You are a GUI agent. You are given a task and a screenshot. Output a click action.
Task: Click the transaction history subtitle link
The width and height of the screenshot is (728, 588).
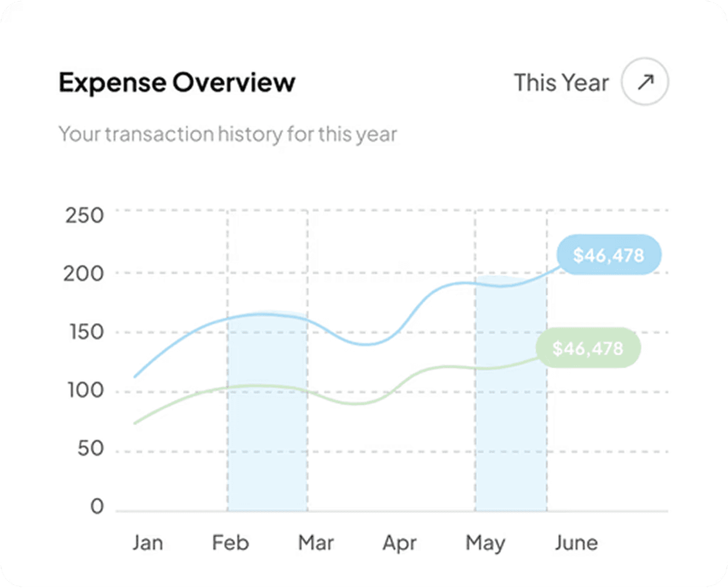coord(227,134)
